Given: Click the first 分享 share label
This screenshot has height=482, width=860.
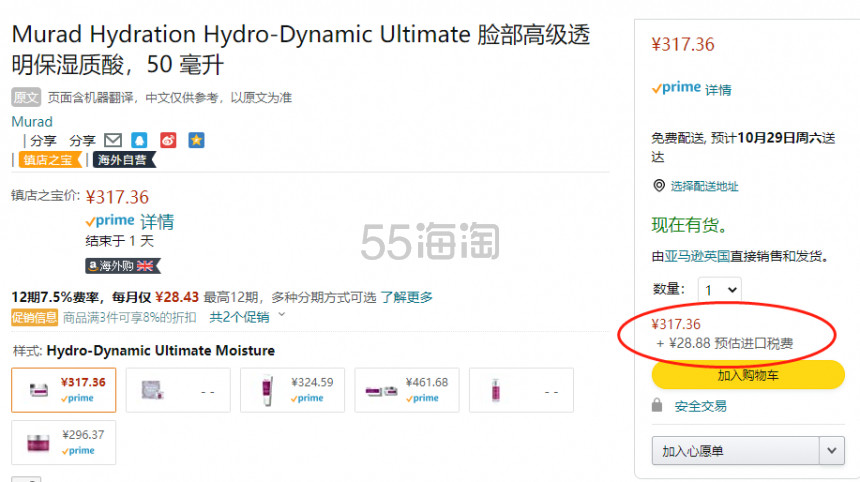Looking at the screenshot, I should (x=43, y=141).
